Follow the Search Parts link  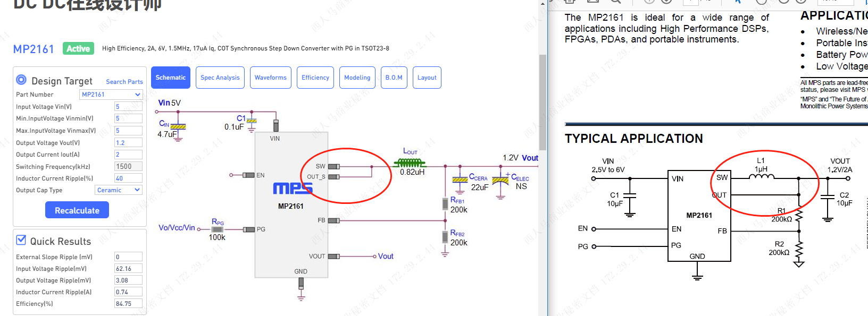(124, 82)
